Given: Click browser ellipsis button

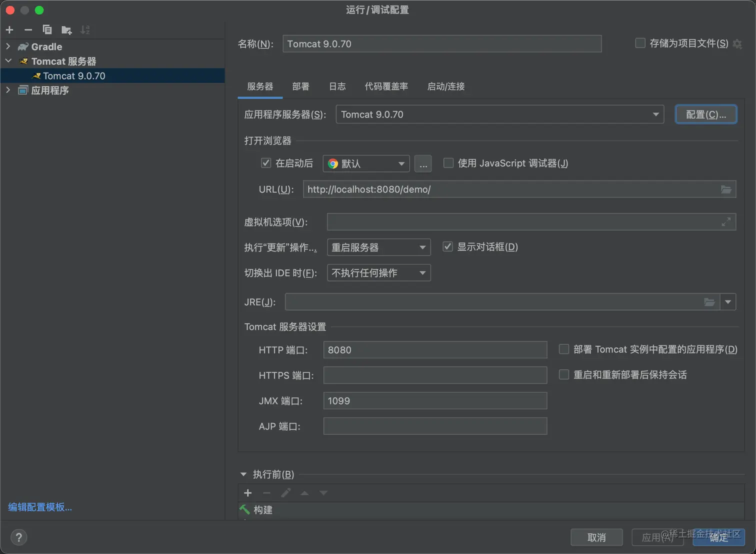Looking at the screenshot, I should (423, 163).
